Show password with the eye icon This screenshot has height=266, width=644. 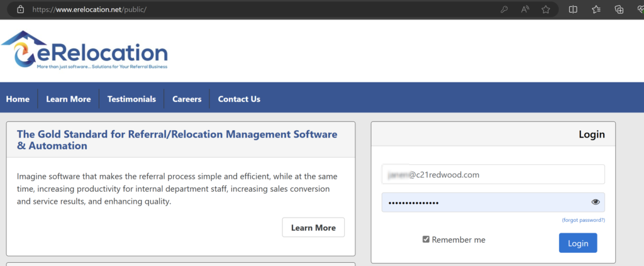tap(596, 202)
